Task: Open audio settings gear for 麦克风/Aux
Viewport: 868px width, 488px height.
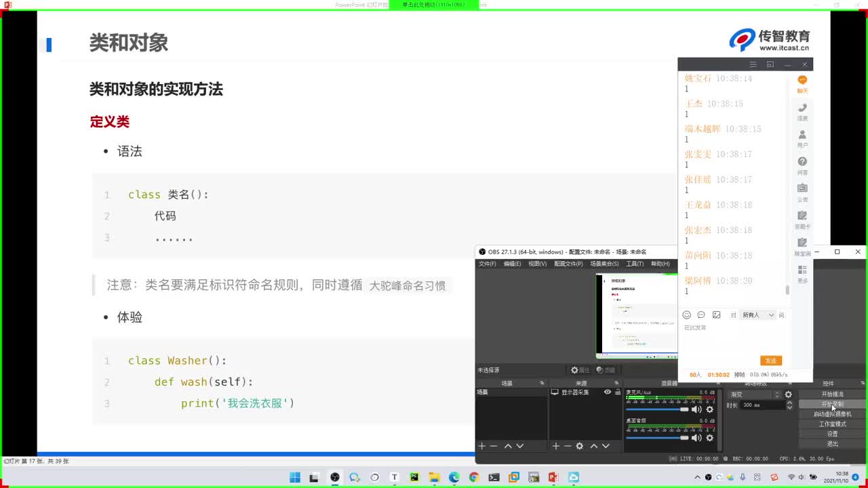Action: tap(710, 409)
